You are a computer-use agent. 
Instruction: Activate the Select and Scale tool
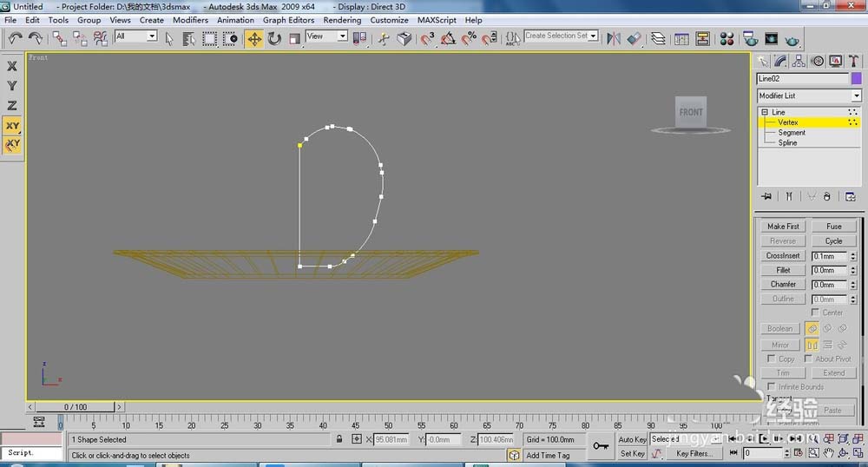click(x=294, y=39)
